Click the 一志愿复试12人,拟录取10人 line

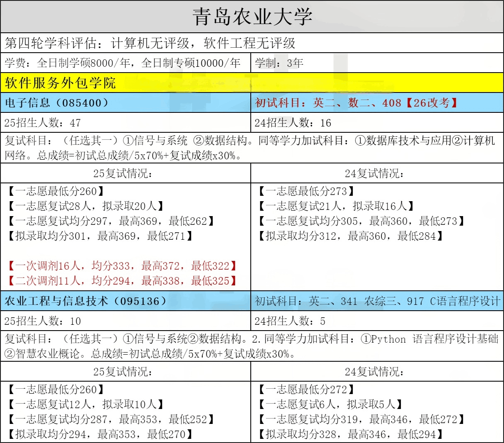86,404
